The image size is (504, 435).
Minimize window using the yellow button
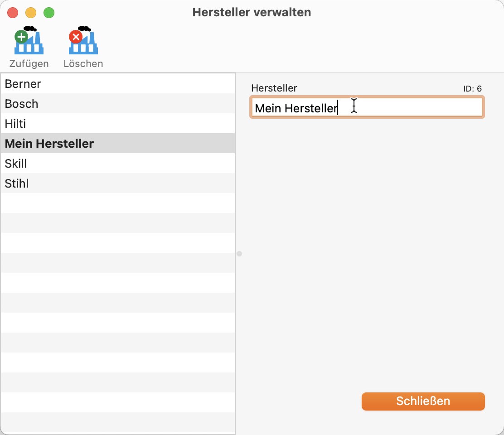point(31,13)
